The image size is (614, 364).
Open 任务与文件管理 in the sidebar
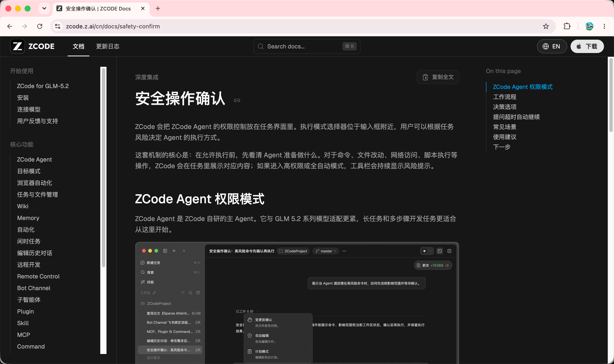[38, 195]
